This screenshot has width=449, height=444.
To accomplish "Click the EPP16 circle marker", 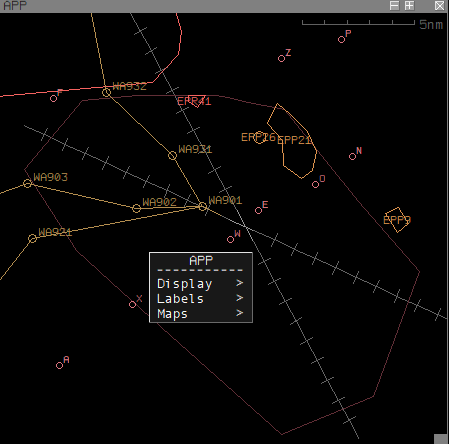I will 259,138.
